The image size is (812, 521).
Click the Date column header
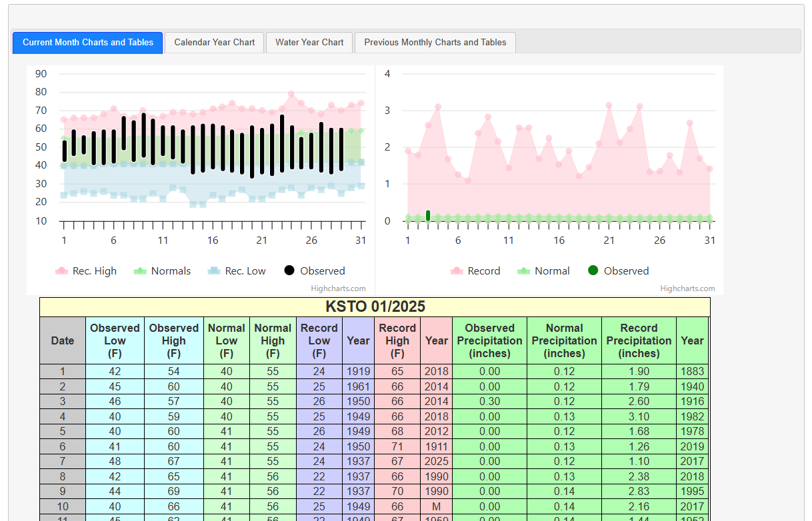pos(63,340)
